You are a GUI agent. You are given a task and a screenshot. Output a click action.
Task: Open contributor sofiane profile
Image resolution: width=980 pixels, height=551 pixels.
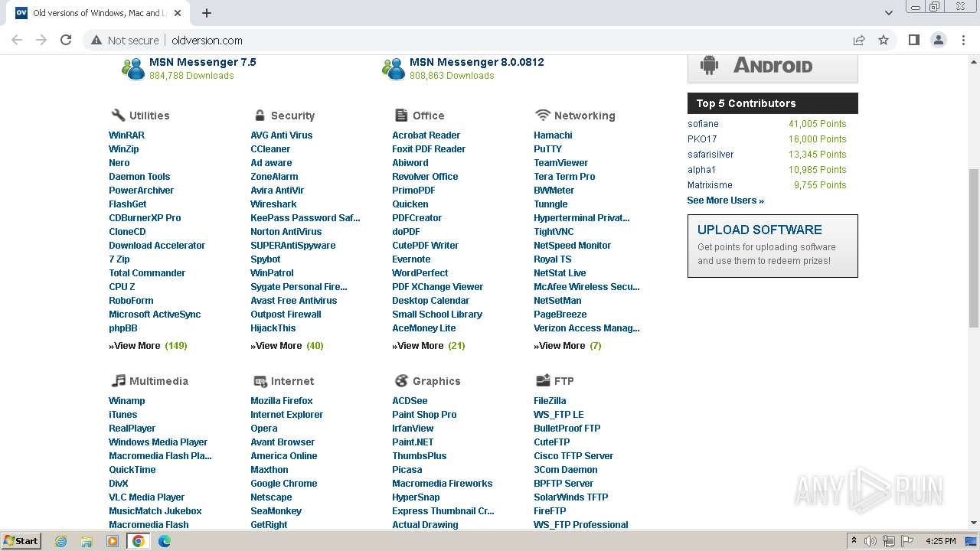point(703,124)
